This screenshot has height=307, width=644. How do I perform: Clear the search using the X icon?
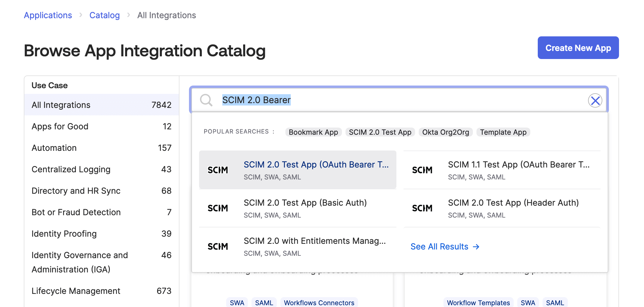[x=595, y=101]
